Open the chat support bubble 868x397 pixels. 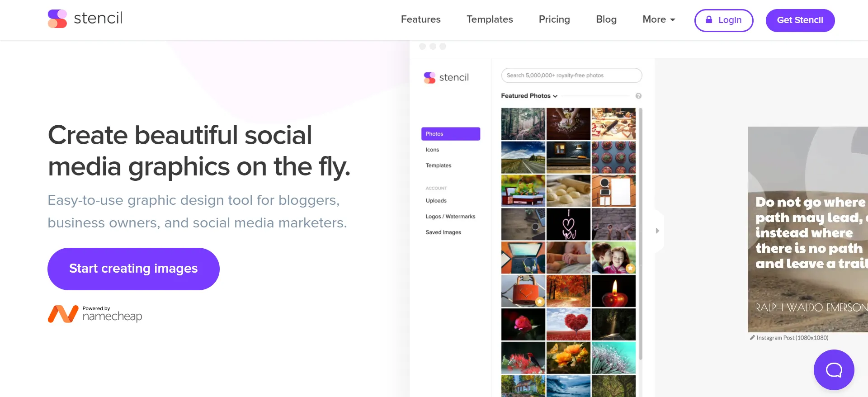click(x=834, y=370)
